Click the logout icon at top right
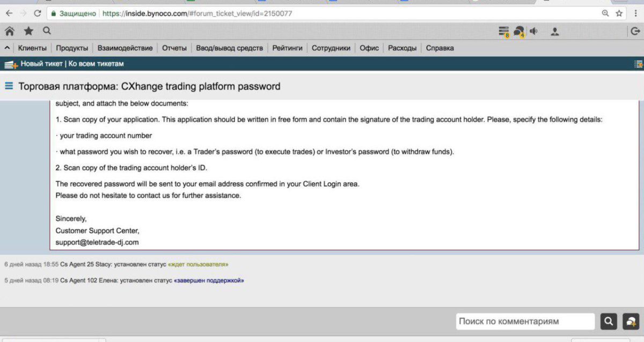Screen dimensions: 644x342 [634, 32]
